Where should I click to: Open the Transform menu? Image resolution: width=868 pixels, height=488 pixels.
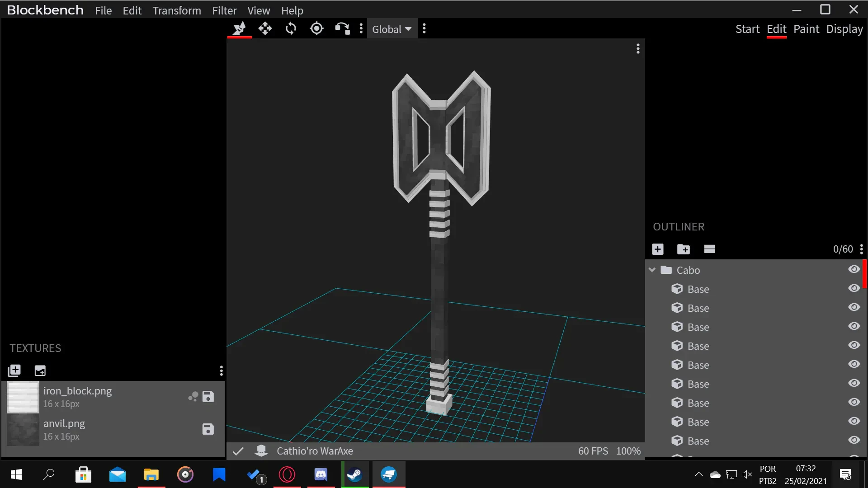pyautogui.click(x=177, y=10)
